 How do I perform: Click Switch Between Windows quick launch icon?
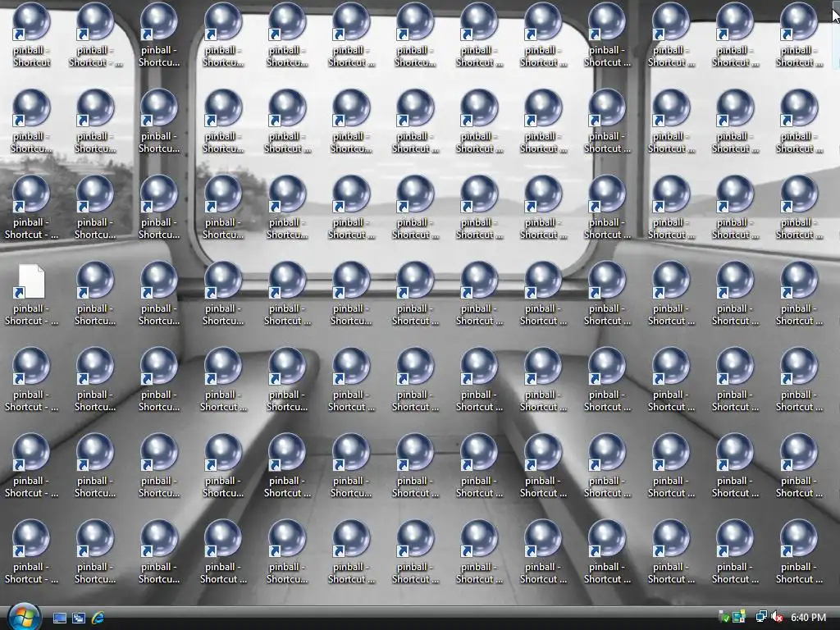(x=78, y=618)
